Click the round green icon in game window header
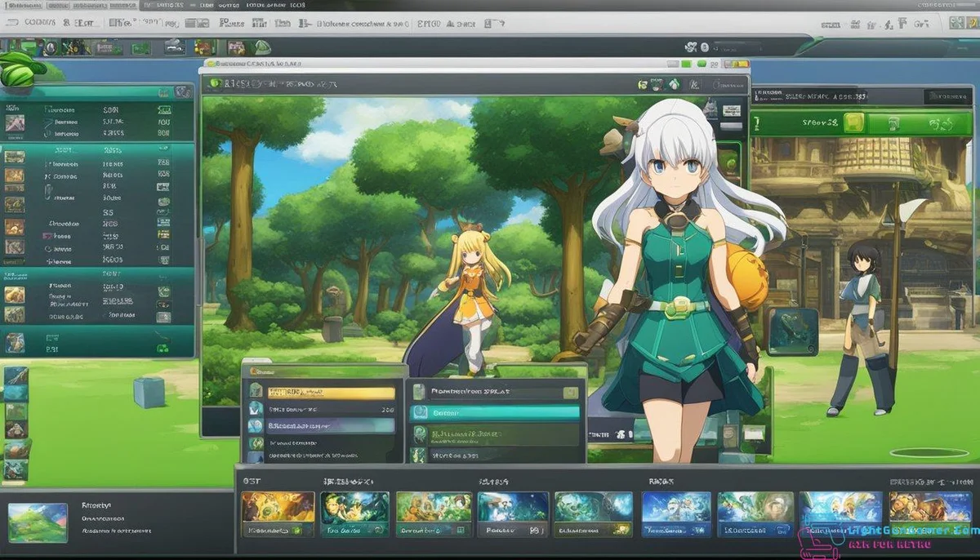Screen dimensions: 980x560 215,82
